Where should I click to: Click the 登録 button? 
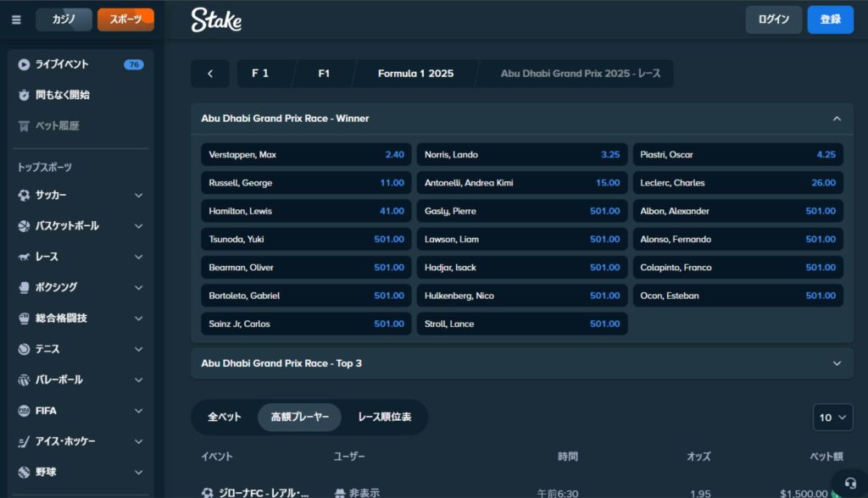coord(830,19)
